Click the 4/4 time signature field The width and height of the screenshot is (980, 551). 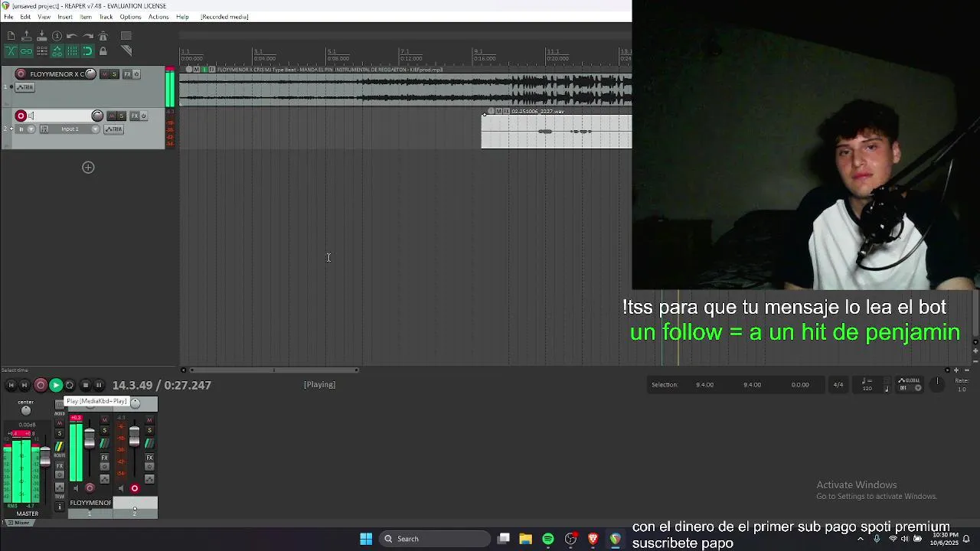(838, 385)
